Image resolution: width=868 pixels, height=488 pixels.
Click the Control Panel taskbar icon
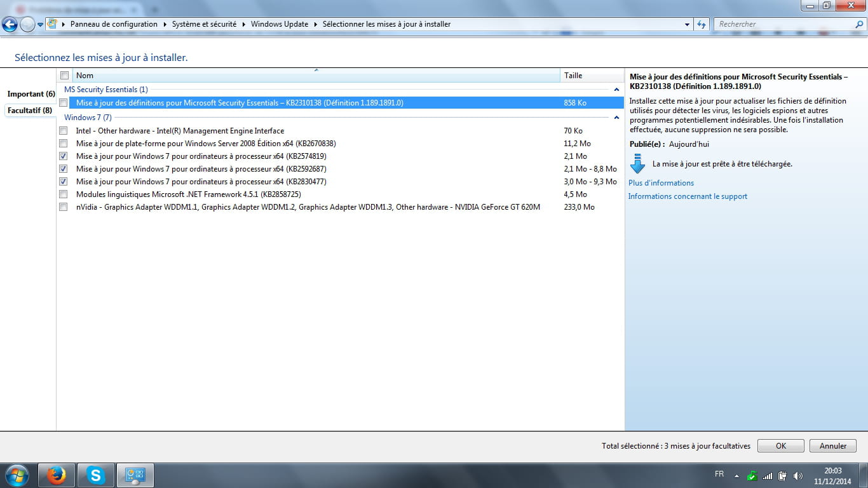point(135,475)
